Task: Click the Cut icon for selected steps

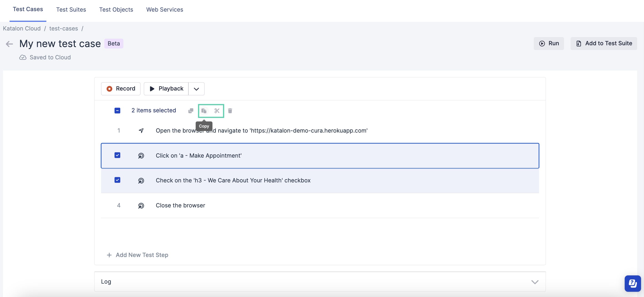Action: pyautogui.click(x=216, y=111)
